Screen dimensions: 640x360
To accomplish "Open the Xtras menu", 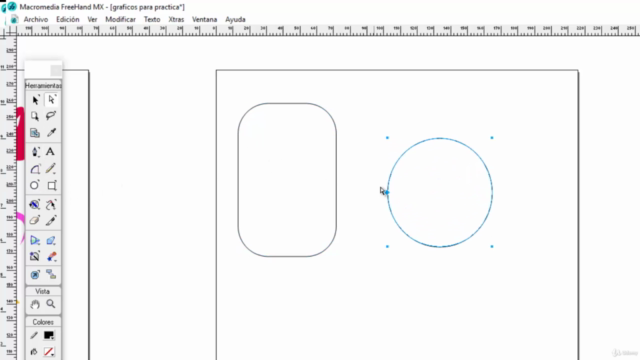I will [176, 20].
